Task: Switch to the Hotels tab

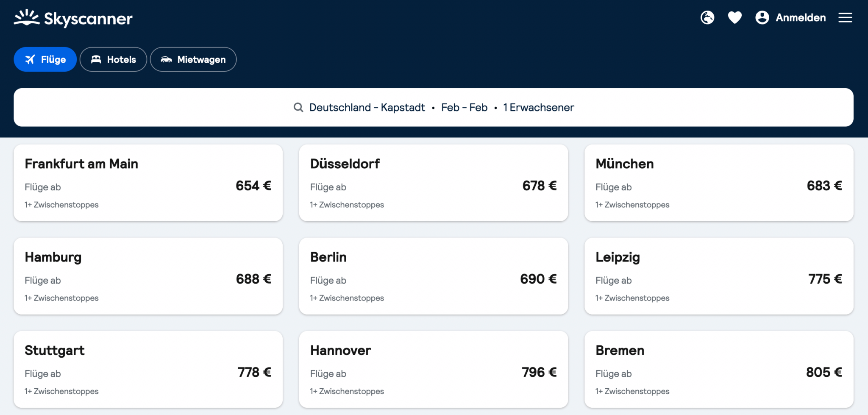Action: (x=113, y=59)
